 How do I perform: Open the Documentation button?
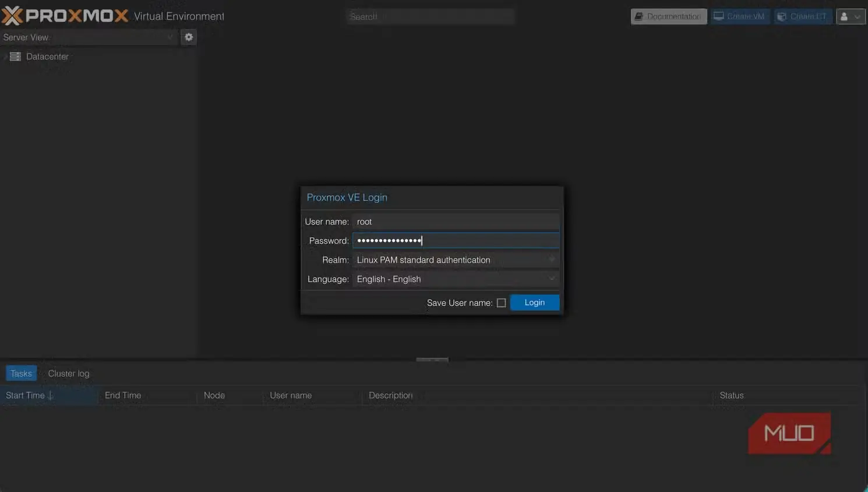669,16
